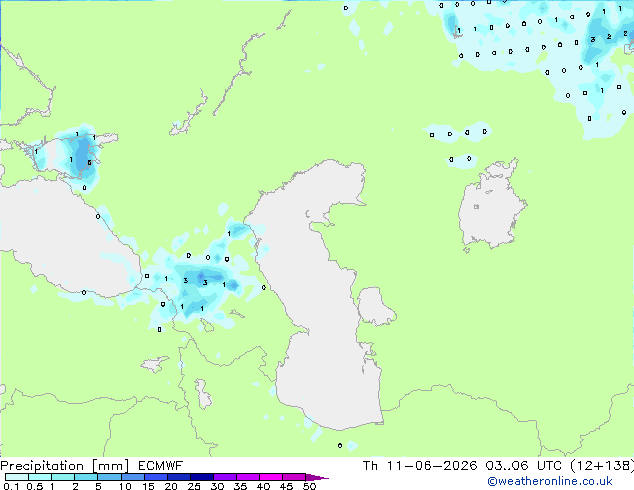Click the "0.5" legend scale label
The image size is (634, 490).
[35, 486]
